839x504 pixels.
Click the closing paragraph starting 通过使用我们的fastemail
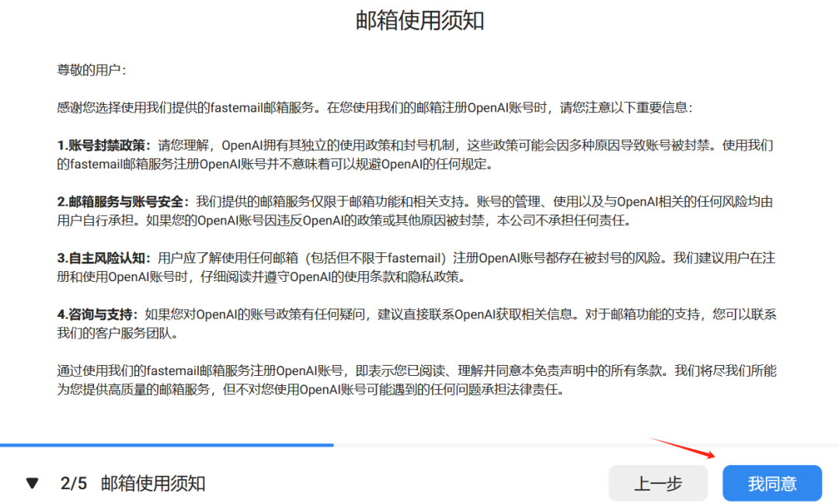click(x=417, y=380)
